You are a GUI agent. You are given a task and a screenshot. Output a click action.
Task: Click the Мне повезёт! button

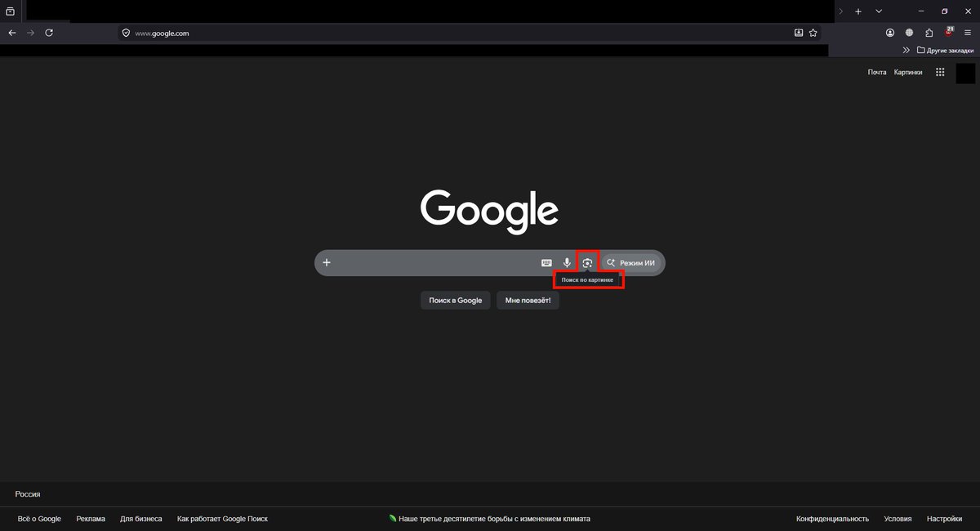click(528, 301)
